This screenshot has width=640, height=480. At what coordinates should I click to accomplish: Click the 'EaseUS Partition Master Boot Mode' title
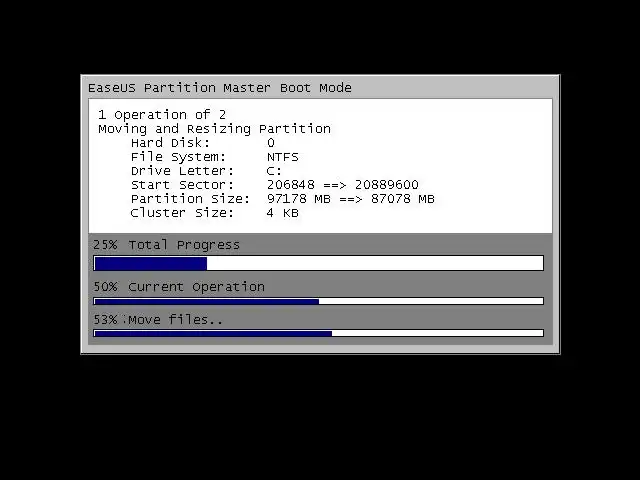click(220, 88)
